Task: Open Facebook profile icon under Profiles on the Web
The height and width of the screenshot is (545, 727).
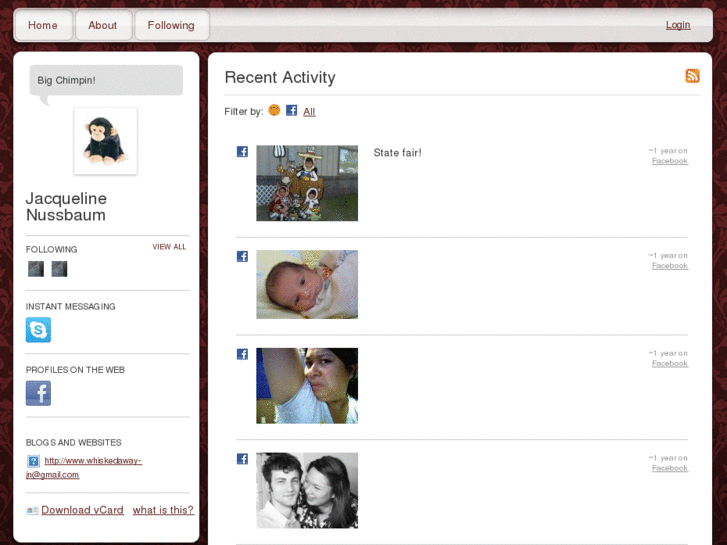Action: click(x=38, y=393)
